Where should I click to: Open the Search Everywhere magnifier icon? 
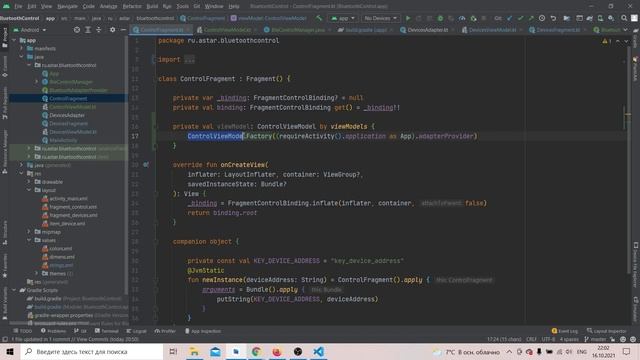point(624,18)
